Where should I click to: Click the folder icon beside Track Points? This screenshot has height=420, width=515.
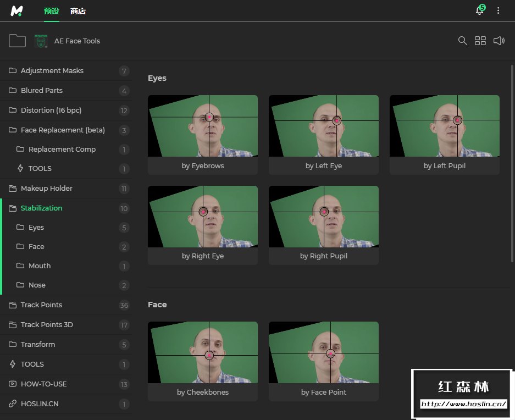click(x=13, y=305)
